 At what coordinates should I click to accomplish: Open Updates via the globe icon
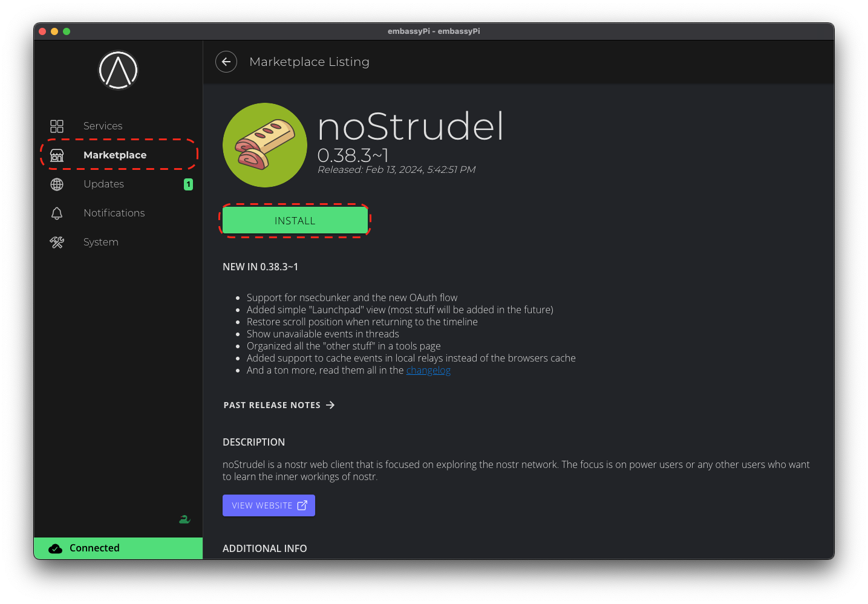tap(56, 184)
